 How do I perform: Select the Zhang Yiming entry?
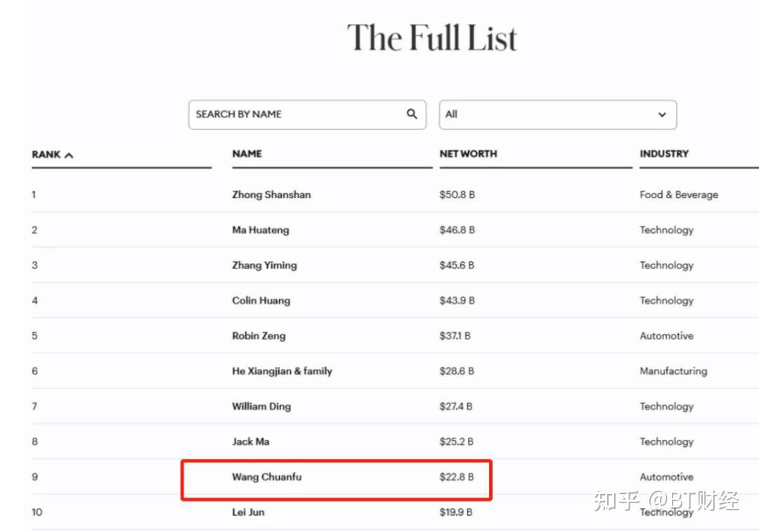pos(264,265)
